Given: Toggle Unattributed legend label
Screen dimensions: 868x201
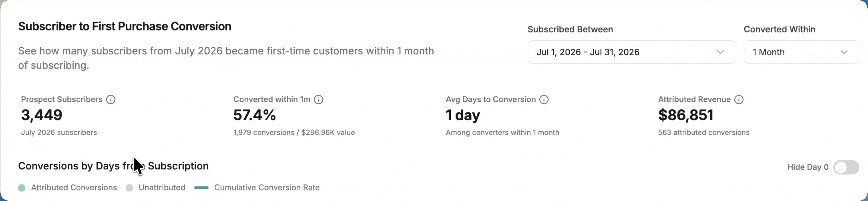Looking at the screenshot, I should (x=162, y=187).
